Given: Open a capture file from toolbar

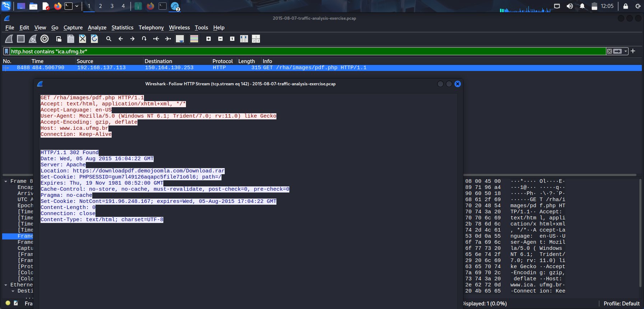Looking at the screenshot, I should (59, 39).
